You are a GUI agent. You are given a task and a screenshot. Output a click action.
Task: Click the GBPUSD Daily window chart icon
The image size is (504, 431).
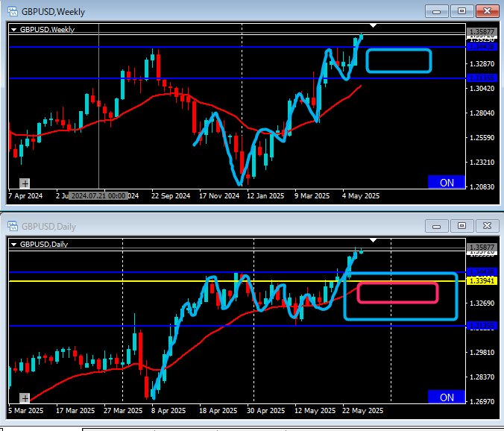(x=13, y=226)
